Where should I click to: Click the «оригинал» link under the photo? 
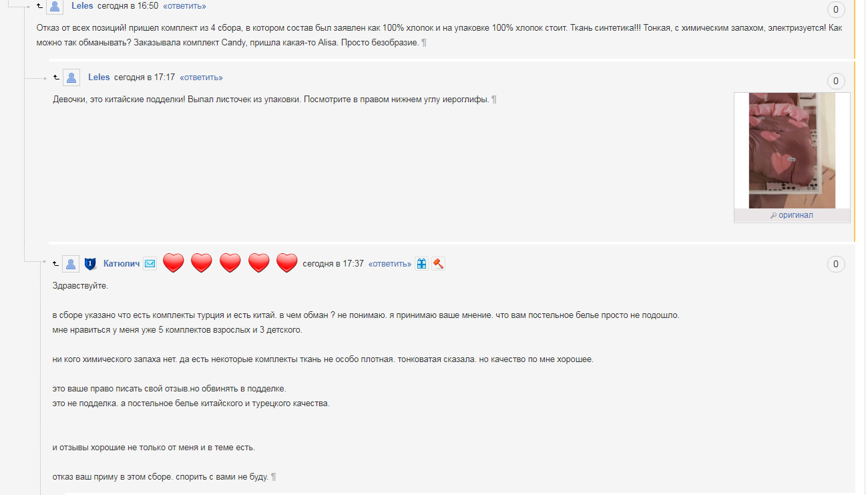pos(792,215)
